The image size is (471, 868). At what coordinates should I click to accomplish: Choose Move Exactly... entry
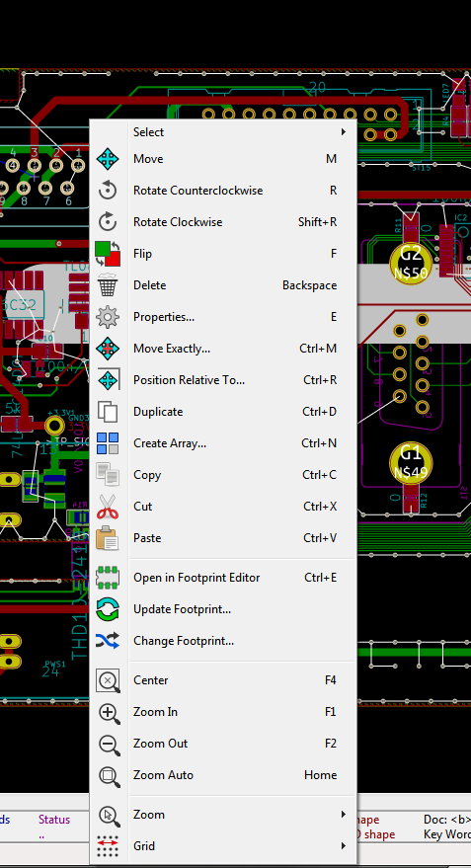point(223,349)
